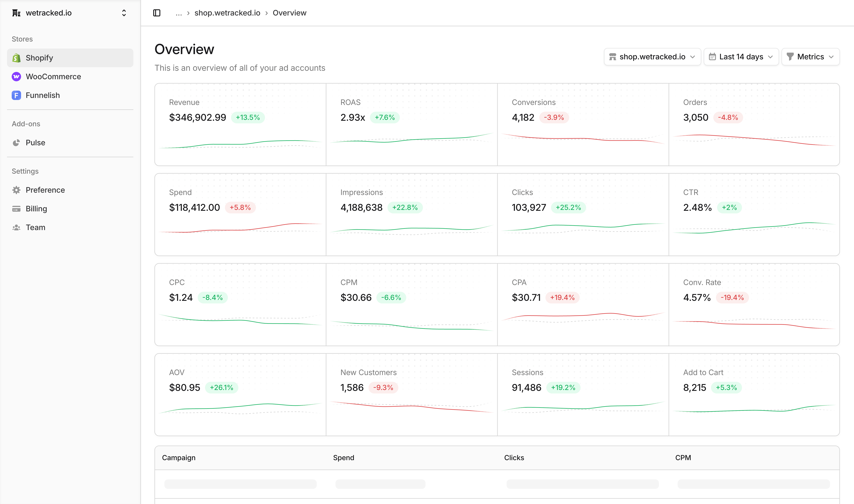Open the Last 14 days date dropdown
Image resolution: width=854 pixels, height=504 pixels.
(x=741, y=57)
